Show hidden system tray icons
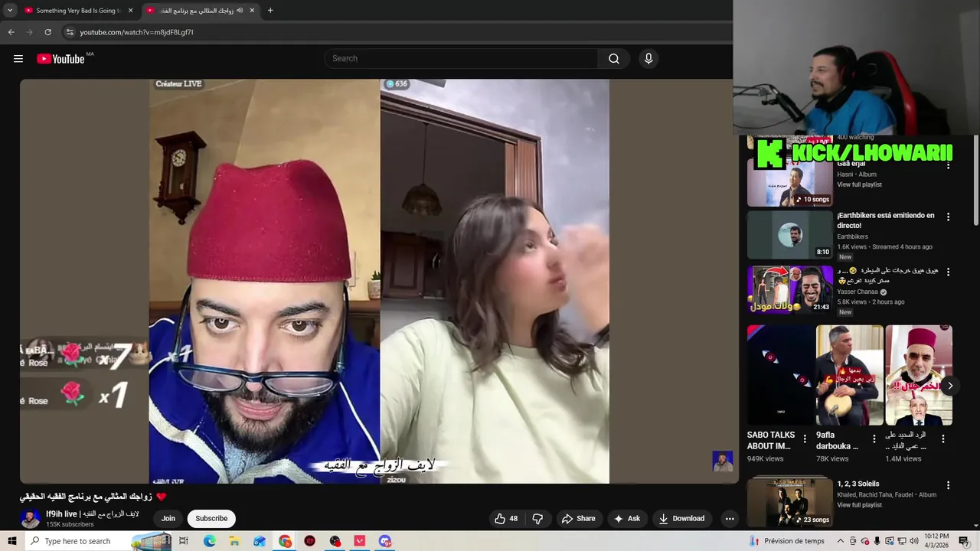980x551 pixels. (x=840, y=541)
